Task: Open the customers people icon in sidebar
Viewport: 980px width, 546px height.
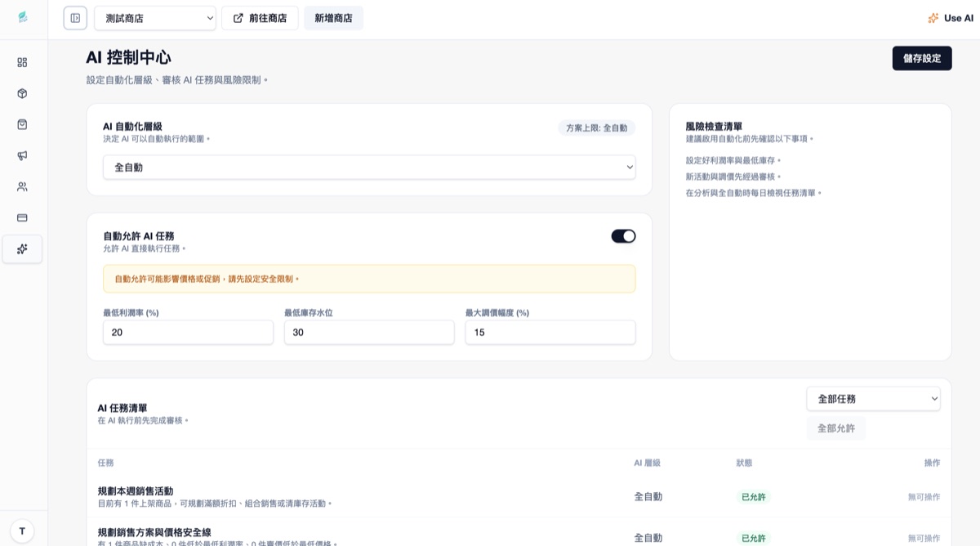Action: point(22,186)
